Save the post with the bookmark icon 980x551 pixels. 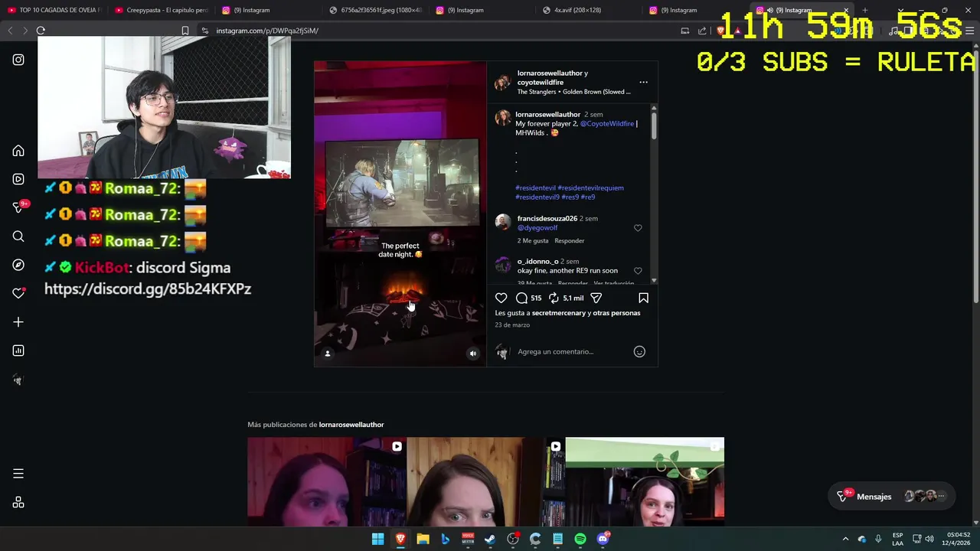coord(643,298)
